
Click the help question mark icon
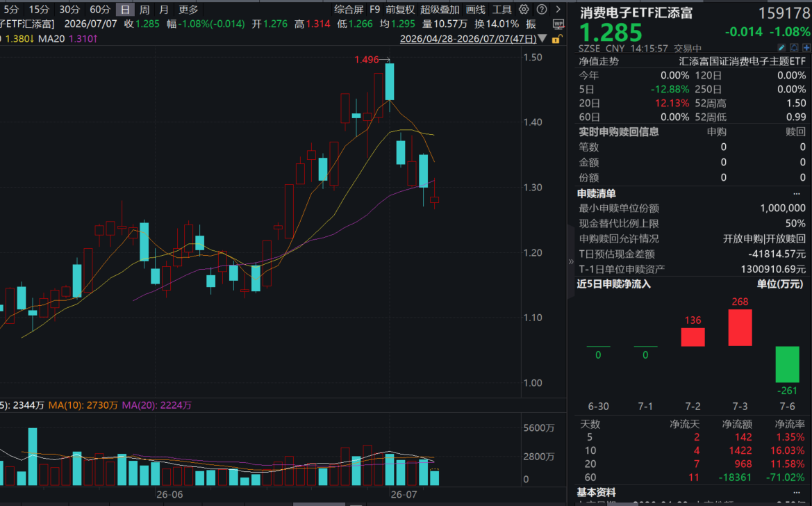tap(542, 9)
